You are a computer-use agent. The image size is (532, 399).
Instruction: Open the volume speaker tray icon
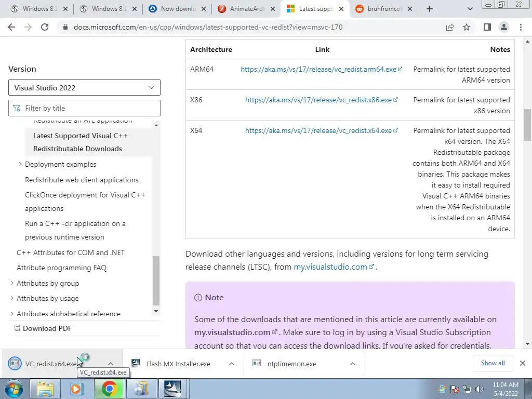(480, 389)
